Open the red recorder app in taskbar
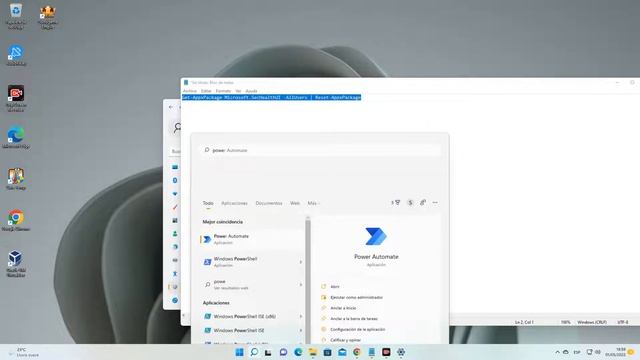 386,352
